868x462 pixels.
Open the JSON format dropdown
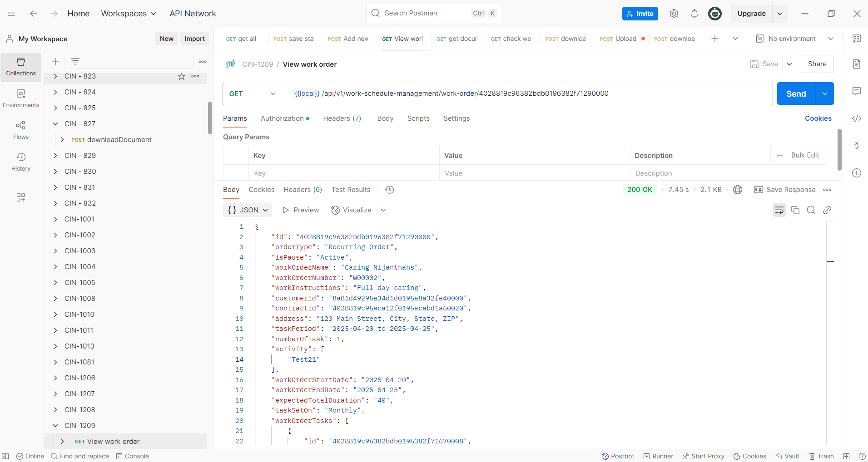[248, 210]
